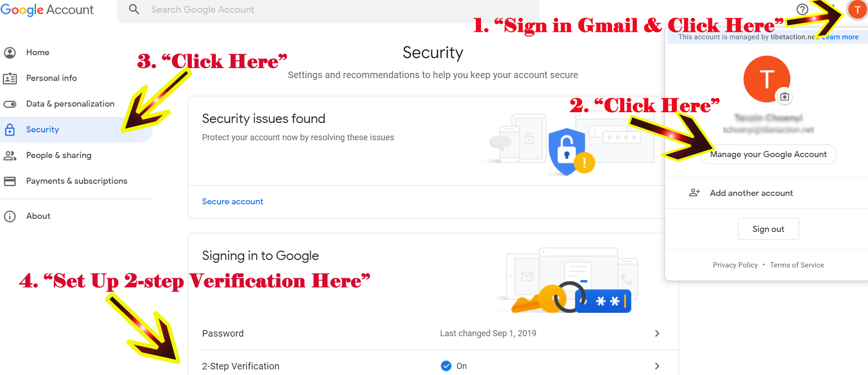Click the Secure account link
868x375 pixels.
click(x=232, y=201)
